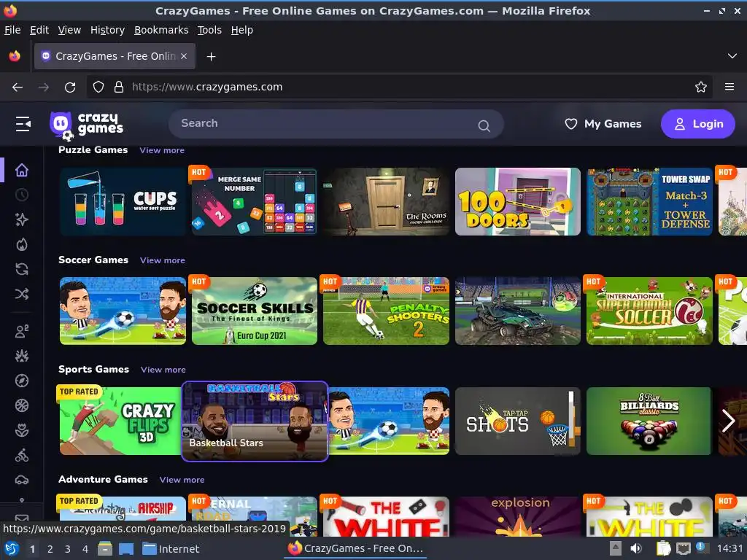Bookmark this page with the star icon

pyautogui.click(x=700, y=87)
